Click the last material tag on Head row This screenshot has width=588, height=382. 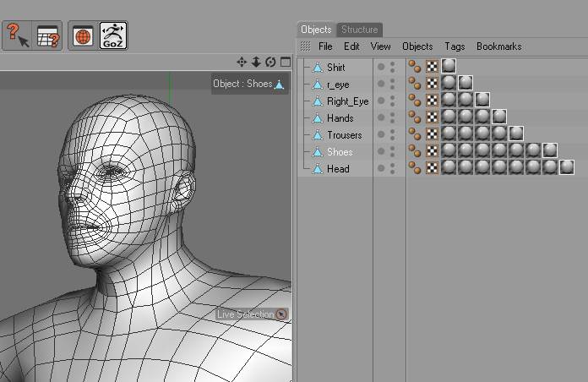(567, 167)
